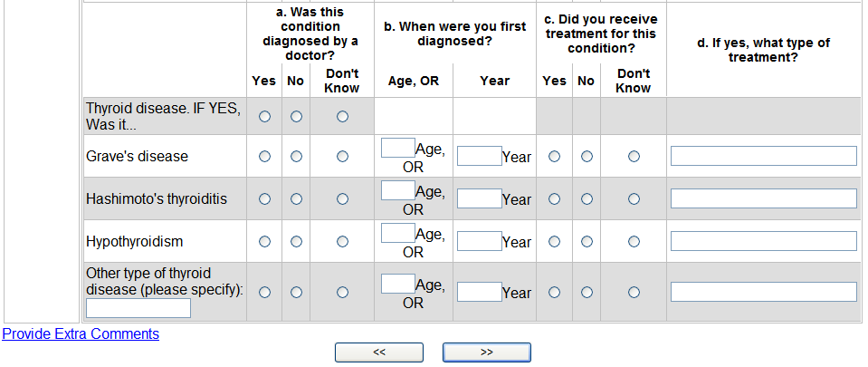Select No diagnosed for Grave's disease
This screenshot has height=367, width=868.
click(x=296, y=157)
